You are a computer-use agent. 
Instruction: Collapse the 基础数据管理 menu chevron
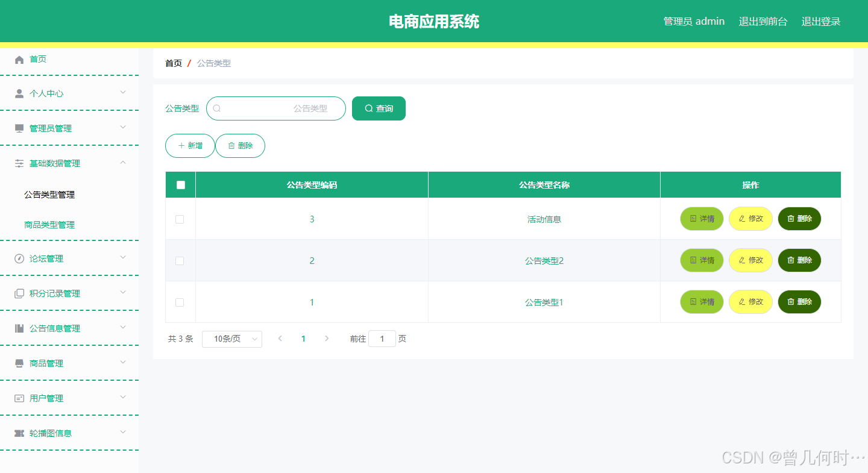[123, 163]
